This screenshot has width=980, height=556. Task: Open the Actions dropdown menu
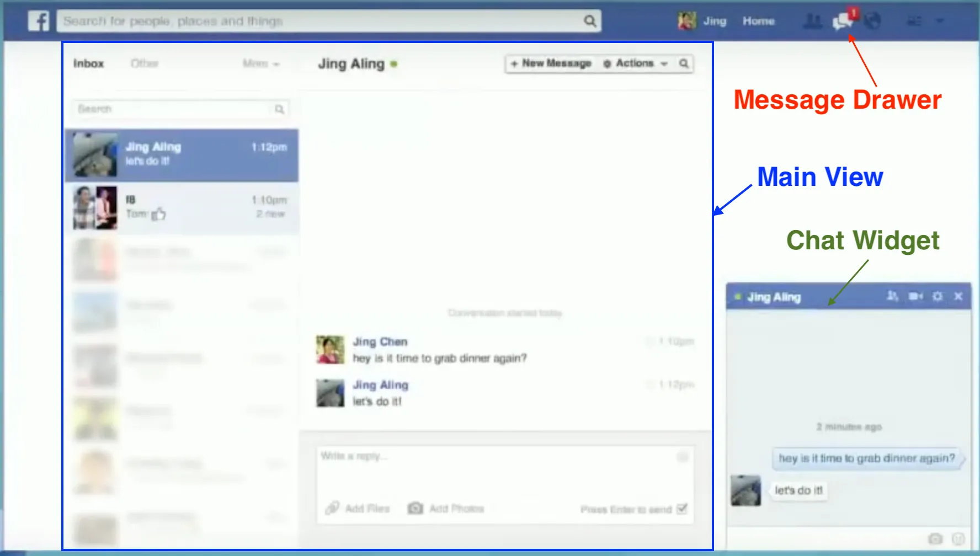pos(635,63)
